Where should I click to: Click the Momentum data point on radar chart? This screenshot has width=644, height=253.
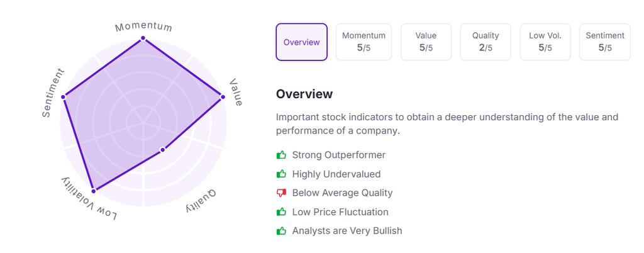tap(143, 38)
